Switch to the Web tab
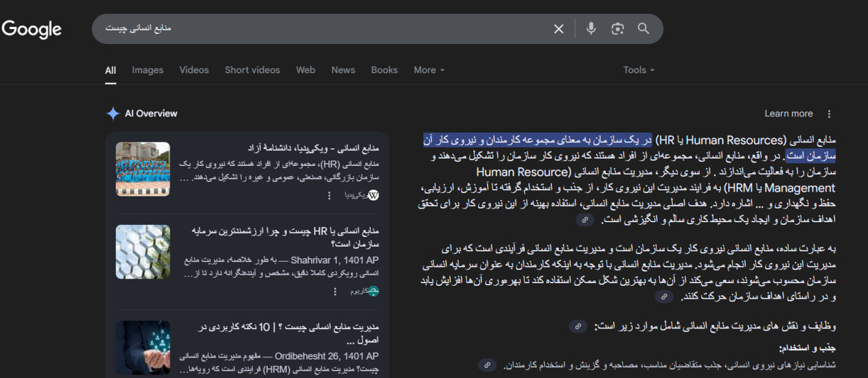Screen dimensions: 868x378 point(306,70)
